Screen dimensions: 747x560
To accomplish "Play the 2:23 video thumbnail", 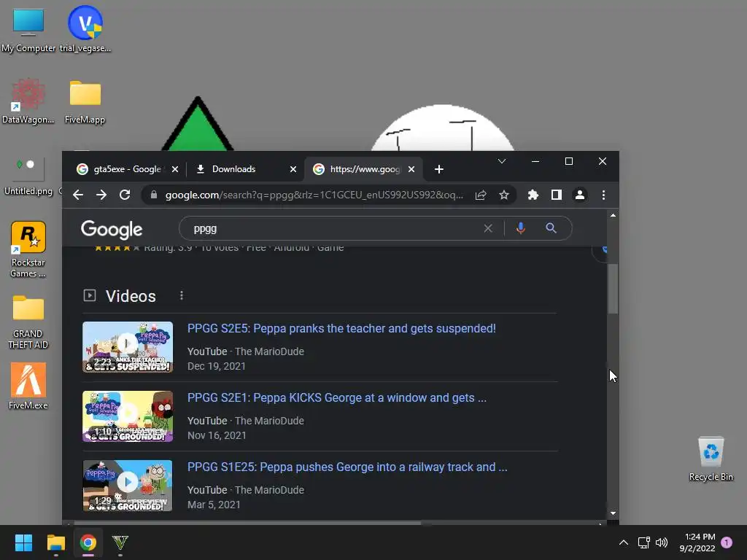I will click(128, 346).
